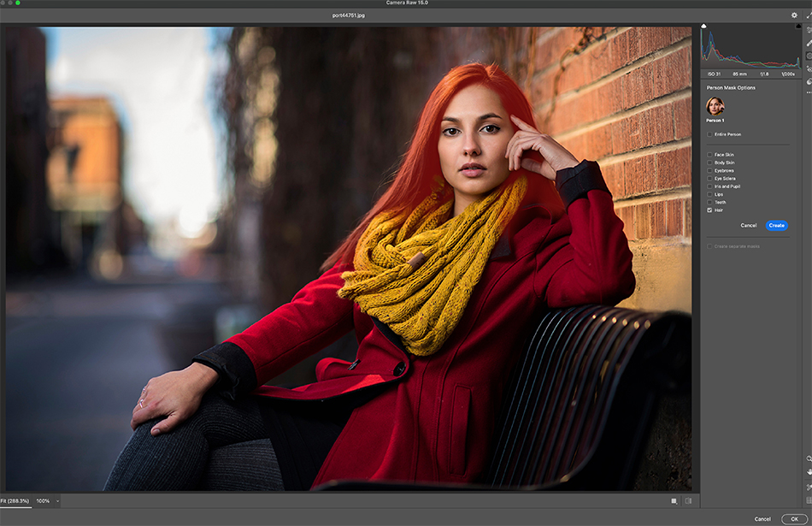Screen dimensions: 812x526
Task: Click the blue Create button
Action: point(776,226)
